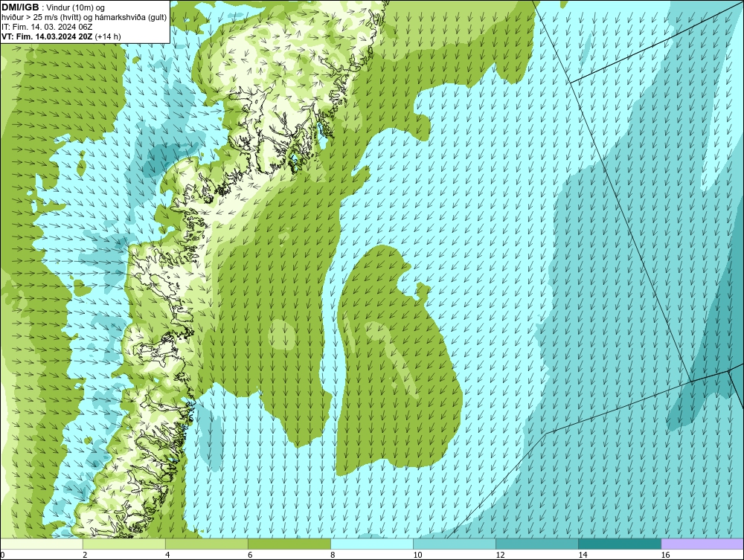Image resolution: width=744 pixels, height=560 pixels.
Task: Click the 12–14 m/s teal legend swatch
Action: pos(537,544)
